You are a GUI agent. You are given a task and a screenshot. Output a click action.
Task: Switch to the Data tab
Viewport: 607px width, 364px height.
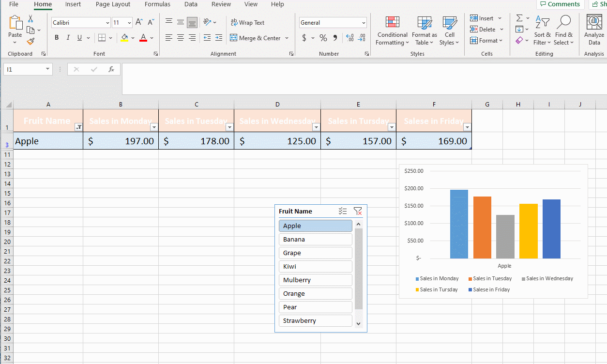(191, 4)
